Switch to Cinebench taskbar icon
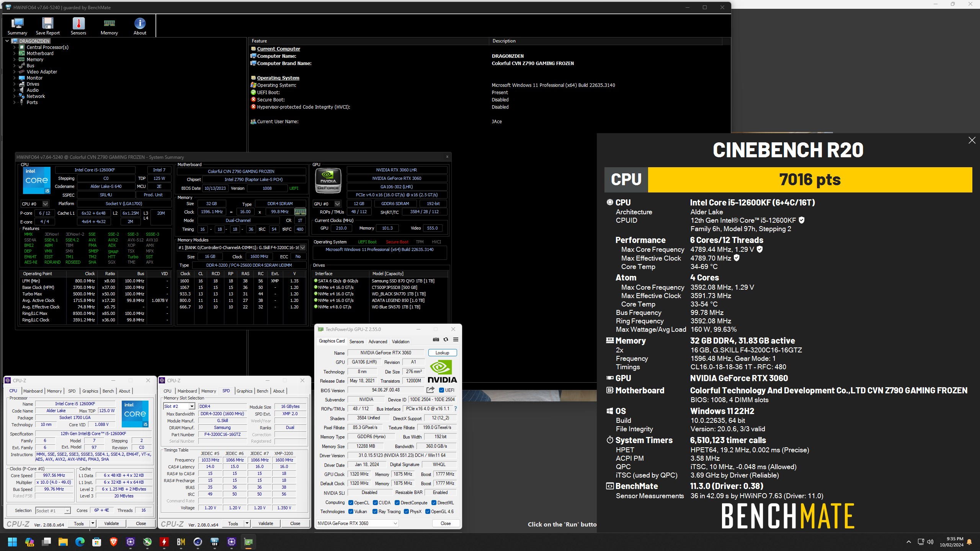 pos(198,542)
